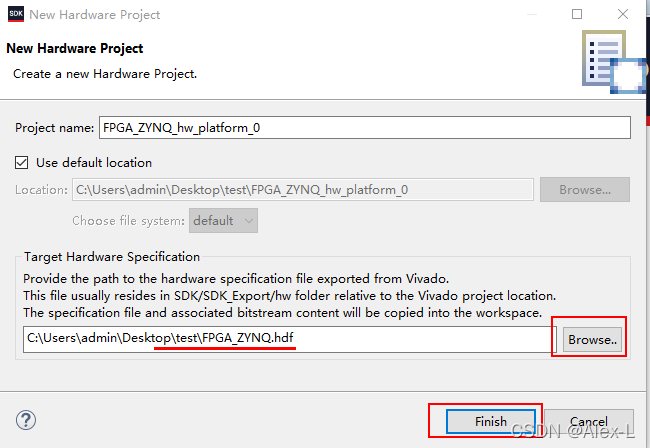This screenshot has height=448, width=650.
Task: Click the greyed-out Browse... button beside Location
Action: pyautogui.click(x=585, y=190)
